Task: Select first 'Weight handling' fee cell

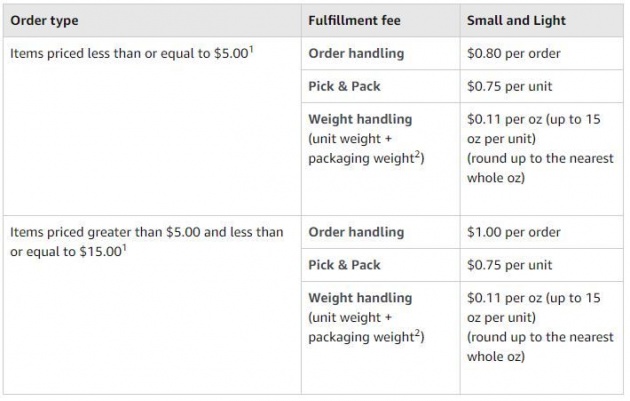Action: pyautogui.click(x=380, y=159)
